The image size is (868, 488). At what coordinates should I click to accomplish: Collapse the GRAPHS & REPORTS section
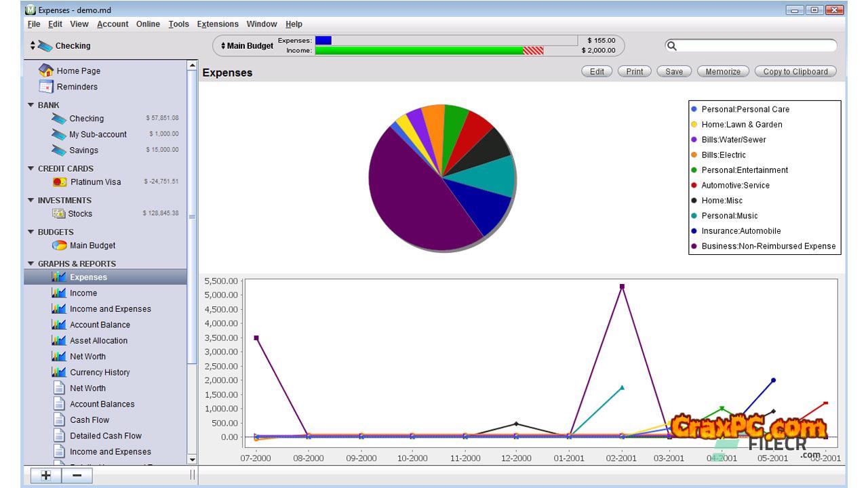31,264
